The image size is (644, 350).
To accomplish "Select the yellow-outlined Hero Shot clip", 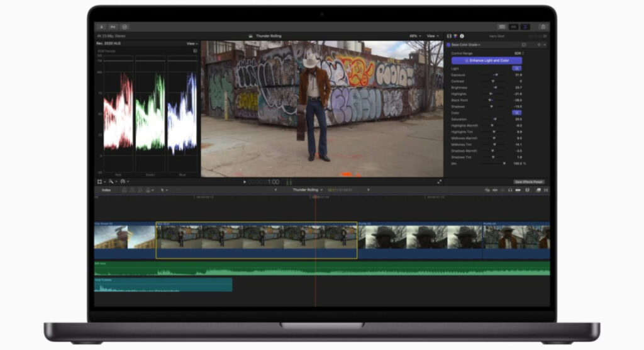I will [257, 240].
